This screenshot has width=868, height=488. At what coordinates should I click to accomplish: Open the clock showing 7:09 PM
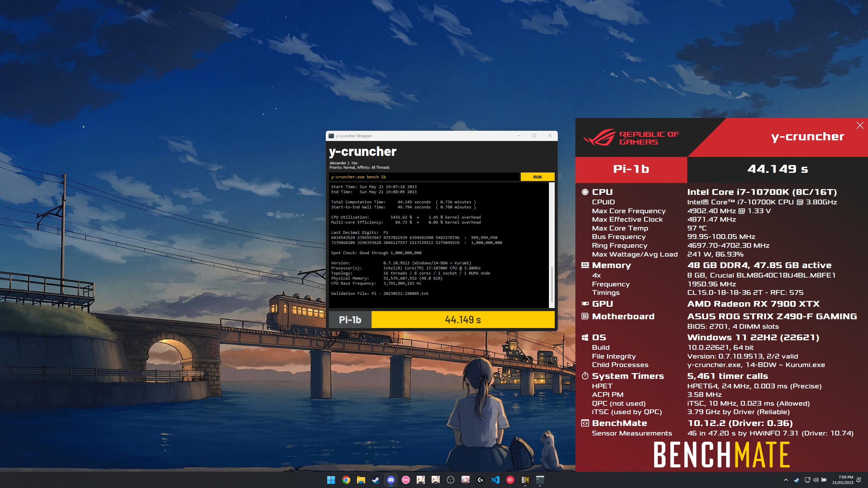pyautogui.click(x=843, y=480)
